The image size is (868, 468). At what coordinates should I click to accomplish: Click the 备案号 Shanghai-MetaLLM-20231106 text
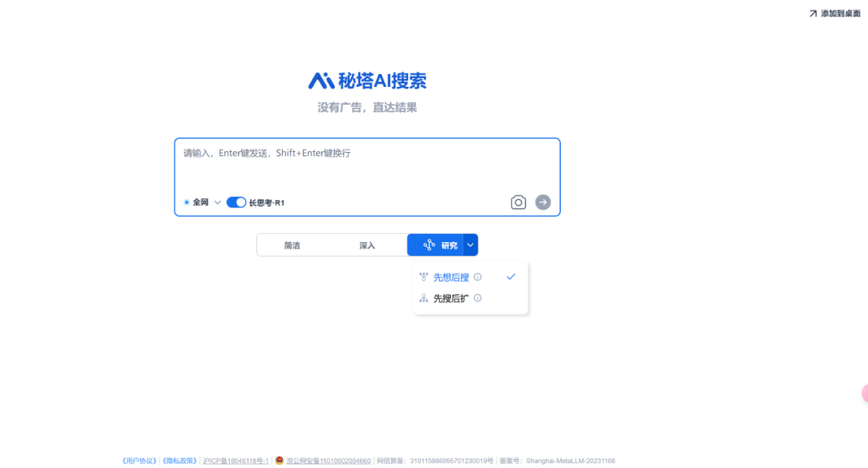click(558, 461)
